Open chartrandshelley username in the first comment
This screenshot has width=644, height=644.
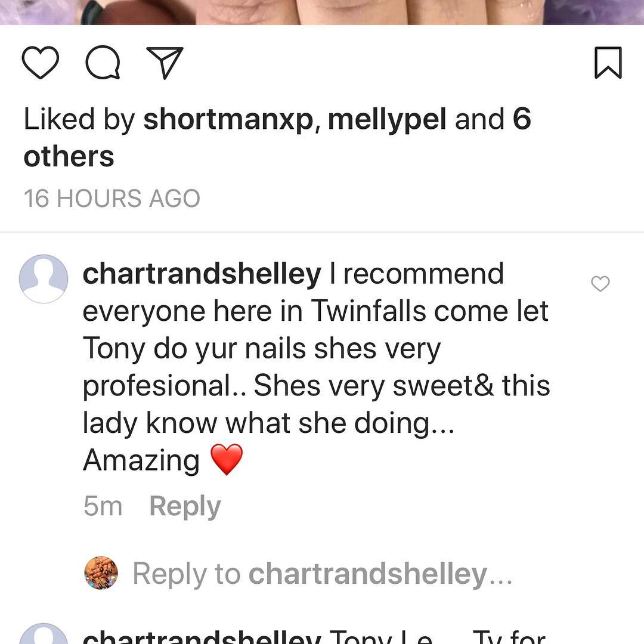click(202, 274)
